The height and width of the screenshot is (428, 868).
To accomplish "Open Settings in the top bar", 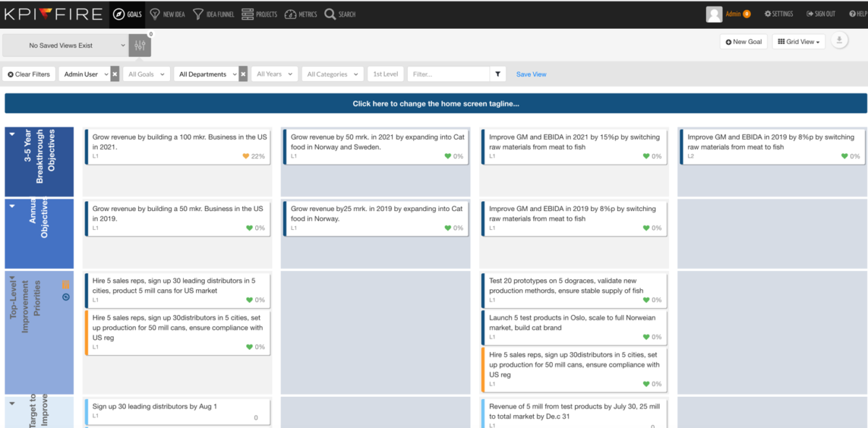I will 779,14.
